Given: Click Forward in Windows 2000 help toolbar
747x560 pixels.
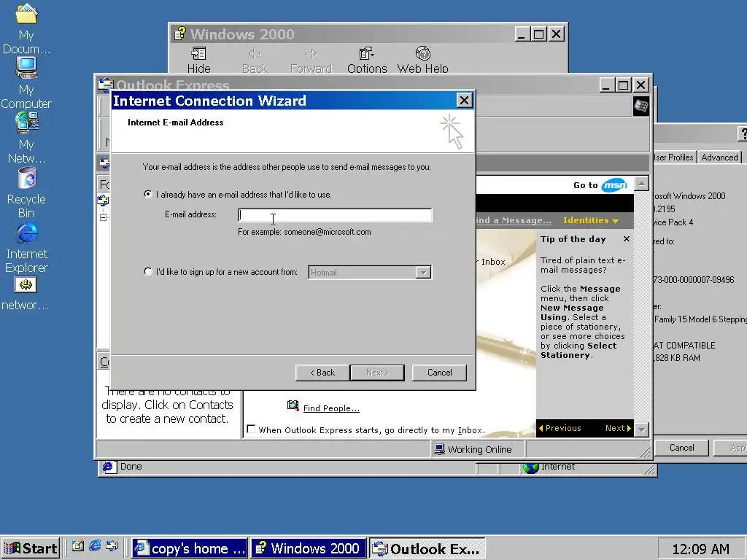Looking at the screenshot, I should (311, 60).
